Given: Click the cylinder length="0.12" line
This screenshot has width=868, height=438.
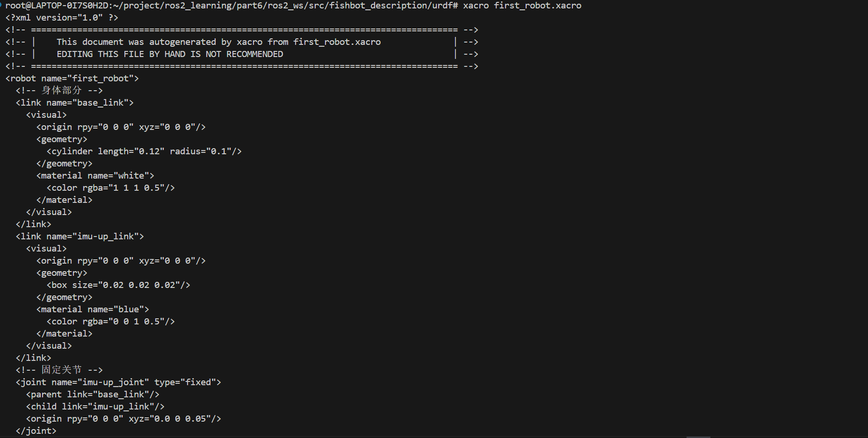Looking at the screenshot, I should [x=144, y=151].
